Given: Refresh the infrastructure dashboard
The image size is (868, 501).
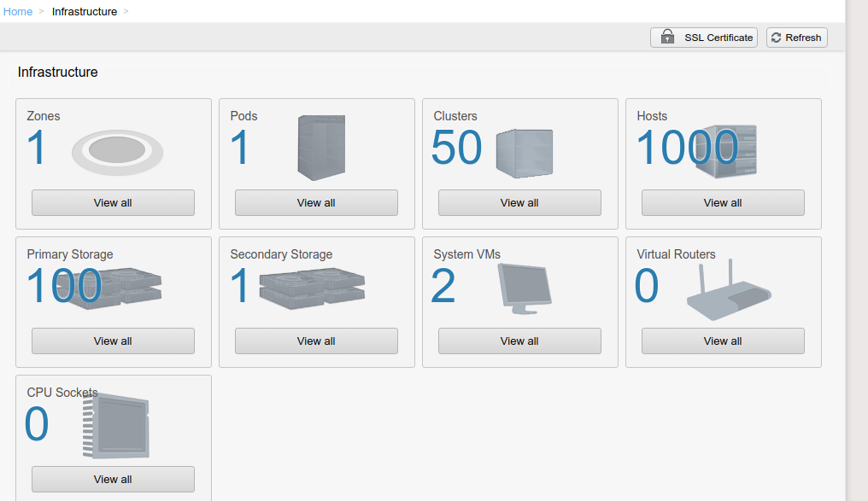Looking at the screenshot, I should [x=796, y=38].
